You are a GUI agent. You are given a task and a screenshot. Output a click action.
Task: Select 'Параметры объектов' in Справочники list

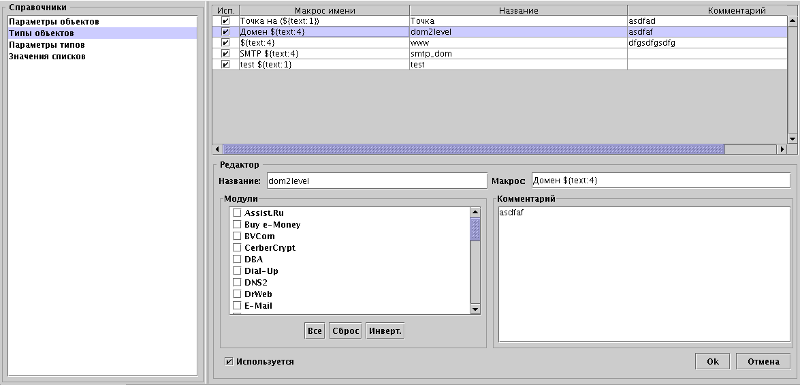click(102, 22)
